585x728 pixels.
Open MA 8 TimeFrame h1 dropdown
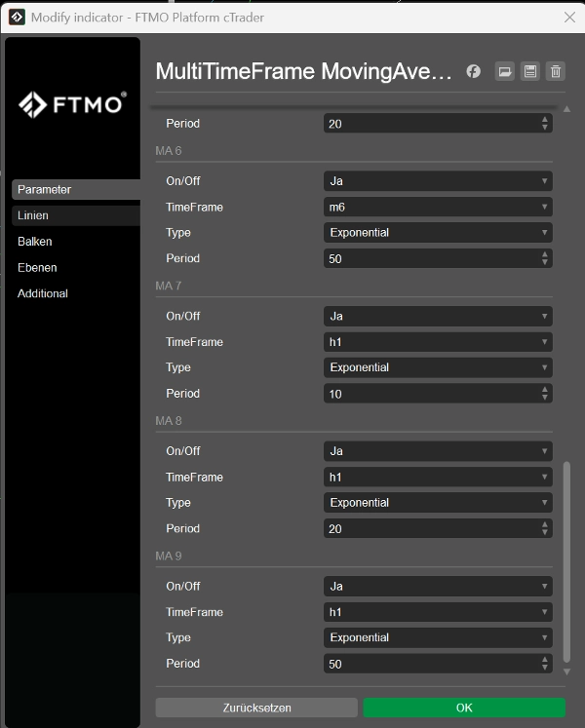pos(438,478)
